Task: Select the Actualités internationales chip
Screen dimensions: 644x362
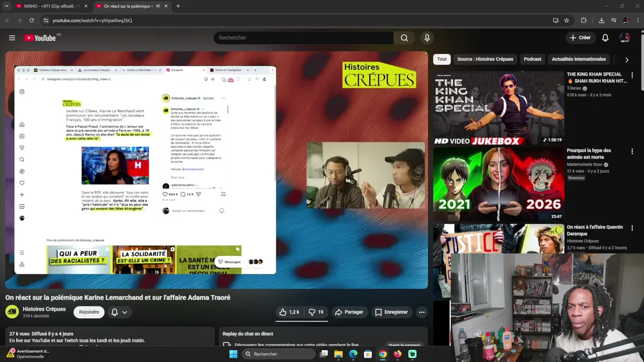Action: (x=579, y=59)
